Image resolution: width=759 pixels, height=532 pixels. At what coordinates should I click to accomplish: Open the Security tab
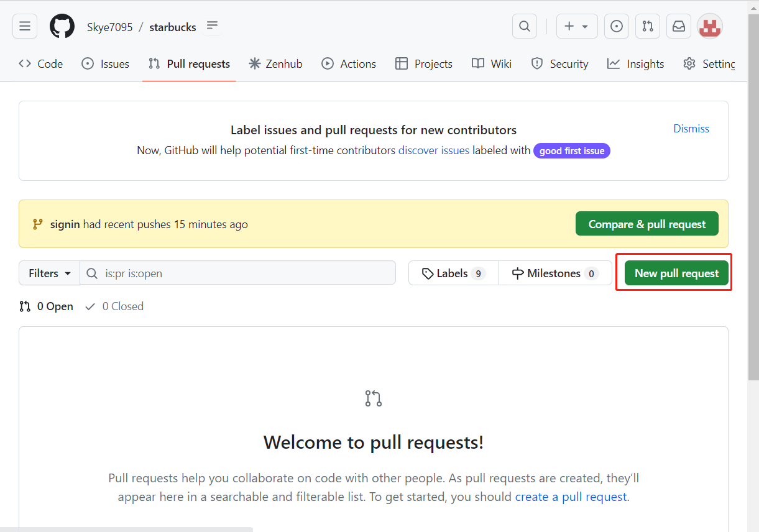(x=559, y=63)
